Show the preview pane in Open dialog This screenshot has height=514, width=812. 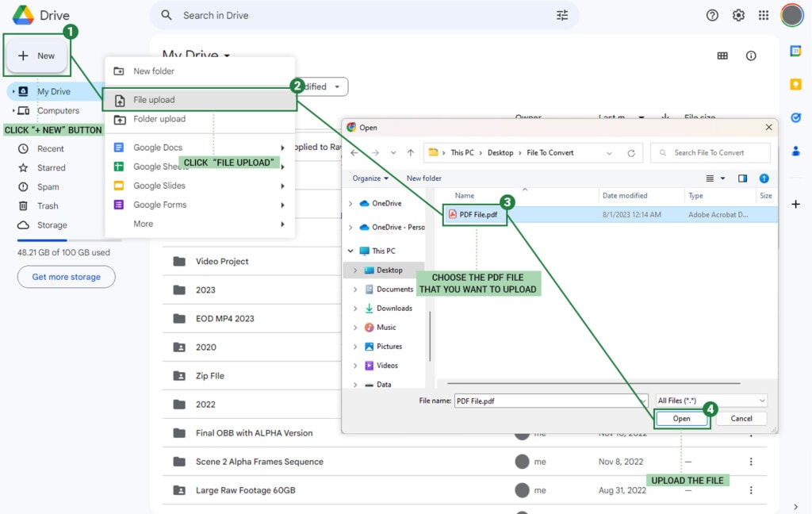(742, 178)
